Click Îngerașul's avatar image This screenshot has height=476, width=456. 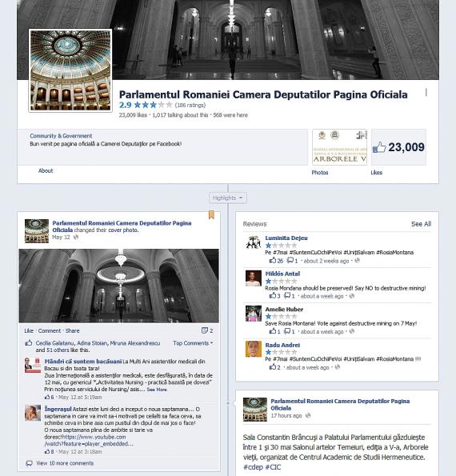pos(33,413)
